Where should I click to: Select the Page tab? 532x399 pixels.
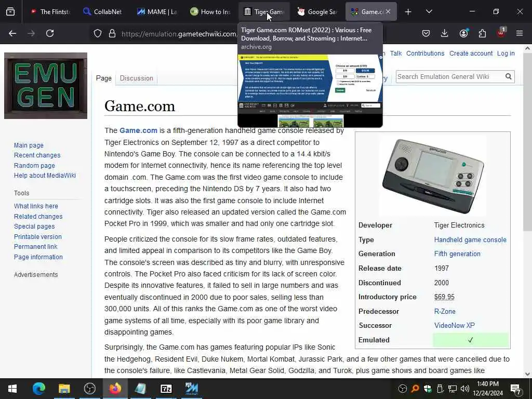(103, 78)
